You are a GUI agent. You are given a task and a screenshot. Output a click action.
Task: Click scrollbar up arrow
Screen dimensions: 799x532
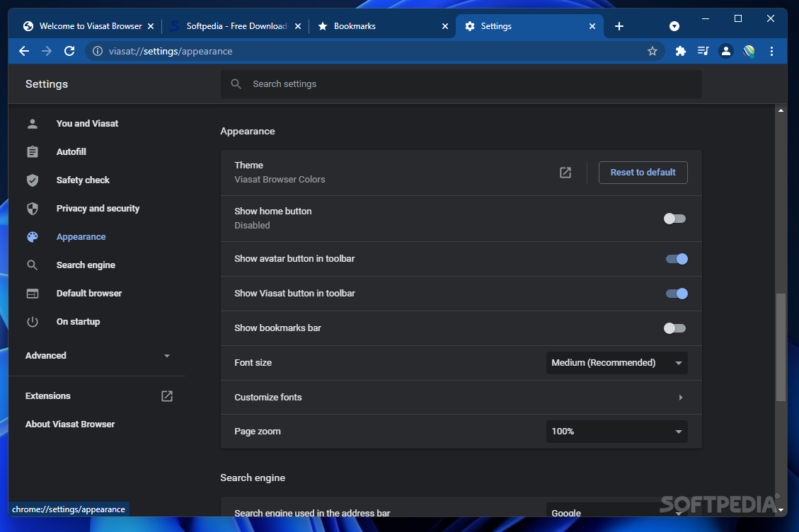tap(781, 110)
